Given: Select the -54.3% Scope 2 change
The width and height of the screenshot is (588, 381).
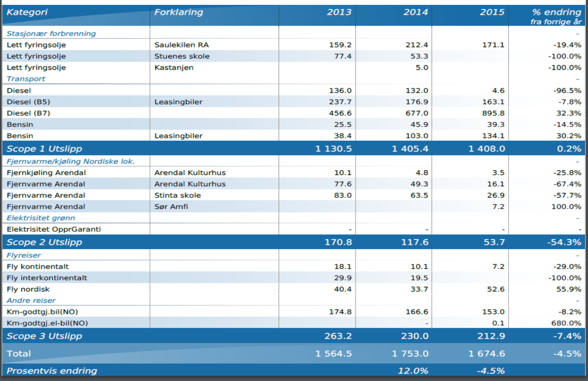Looking at the screenshot, I should tap(564, 242).
